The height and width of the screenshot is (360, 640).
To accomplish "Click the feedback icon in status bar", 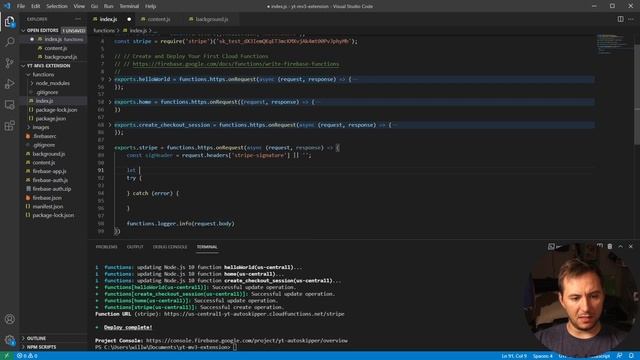I will [620, 356].
